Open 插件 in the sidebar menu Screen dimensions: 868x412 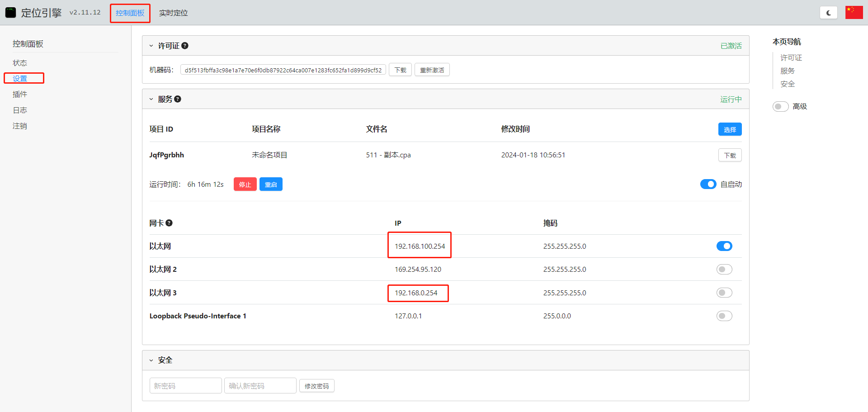(x=20, y=94)
